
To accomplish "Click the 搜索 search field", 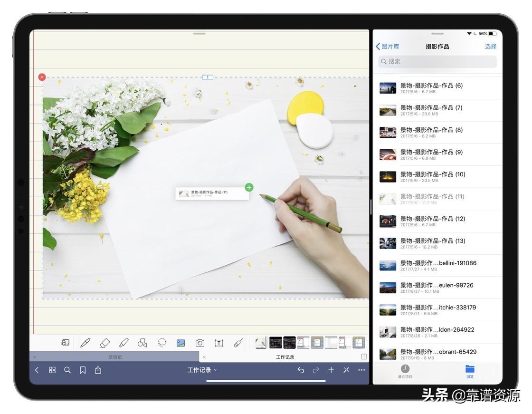I will (x=437, y=61).
